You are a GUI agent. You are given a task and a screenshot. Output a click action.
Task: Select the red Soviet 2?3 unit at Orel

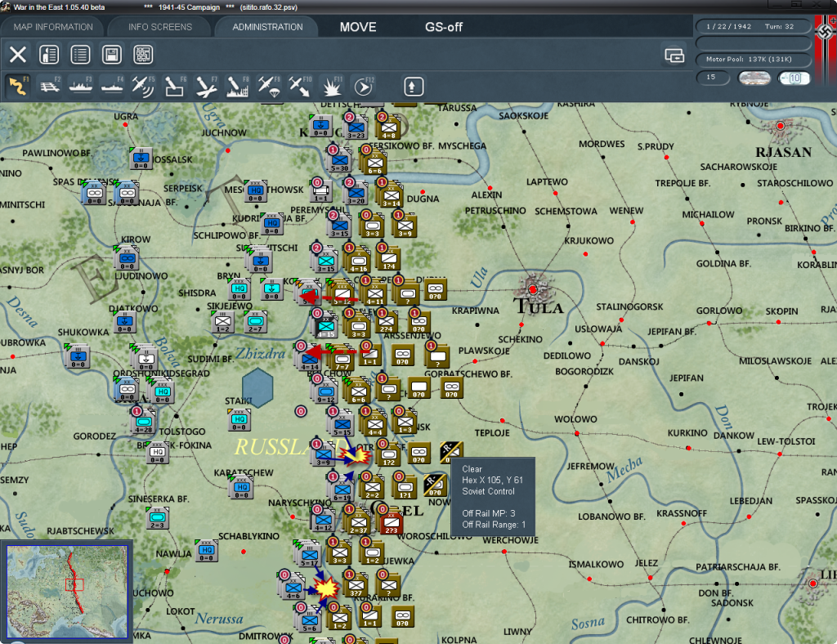[392, 522]
